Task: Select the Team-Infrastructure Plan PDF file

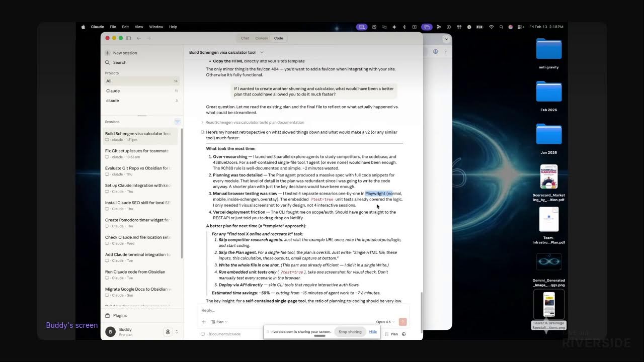Action: (549, 220)
